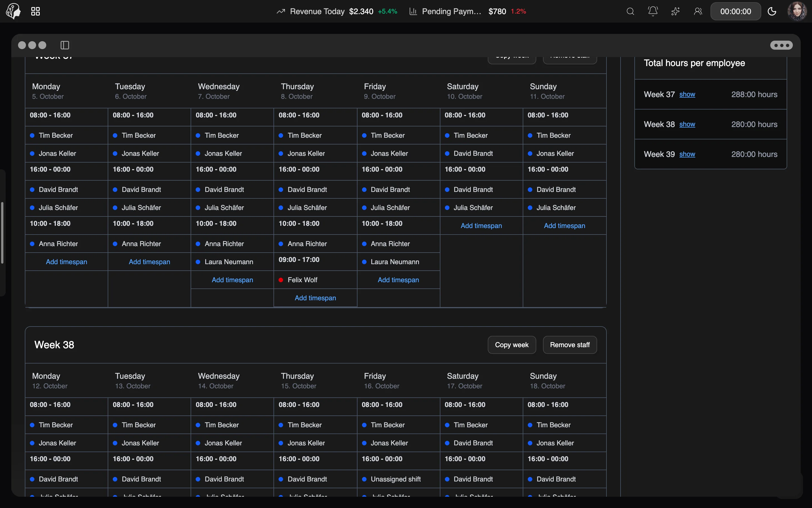The image size is (812, 508).
Task: Click the 00:00:00 timer button
Action: (736, 11)
